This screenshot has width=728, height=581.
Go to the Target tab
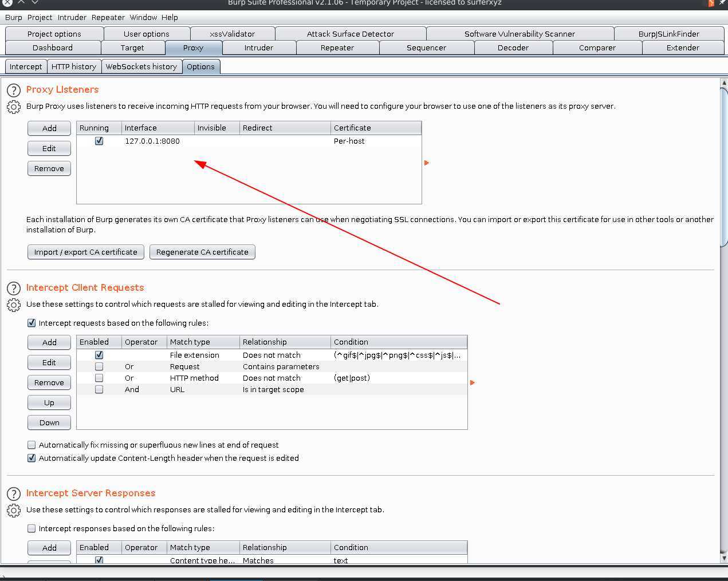click(x=132, y=48)
